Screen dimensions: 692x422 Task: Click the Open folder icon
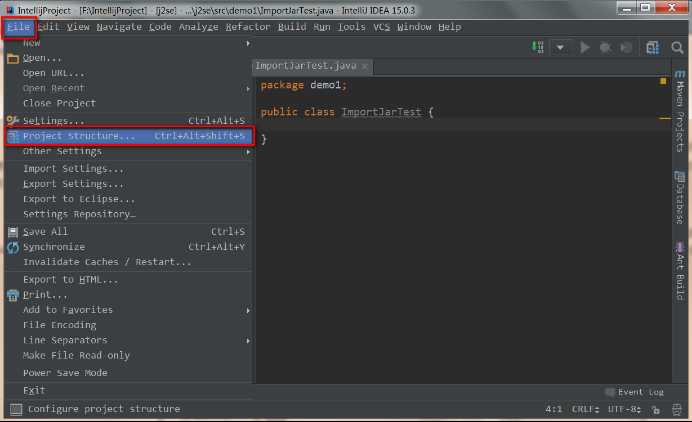click(13, 59)
